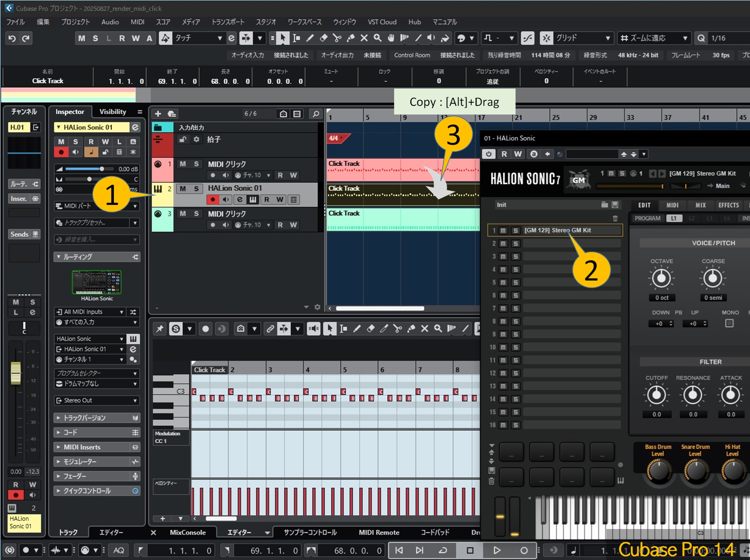Toggle the MONO checkbox in HALion Voice/Pitch

pos(729,323)
